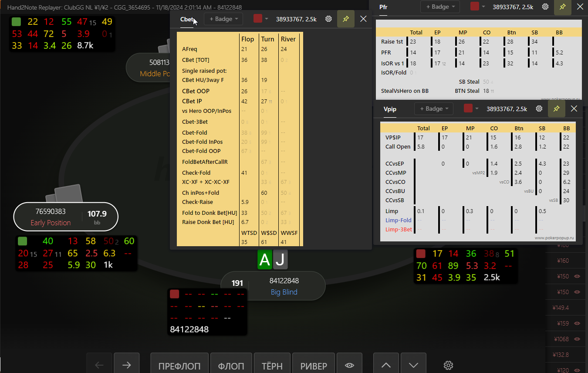Open + Badge dropdown in Pfr popup

click(440, 7)
